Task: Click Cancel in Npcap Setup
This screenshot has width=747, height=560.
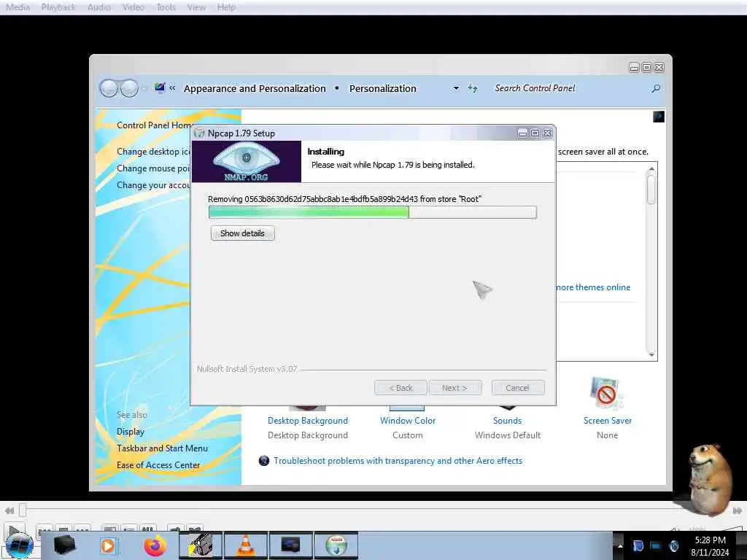Action: [x=517, y=388]
